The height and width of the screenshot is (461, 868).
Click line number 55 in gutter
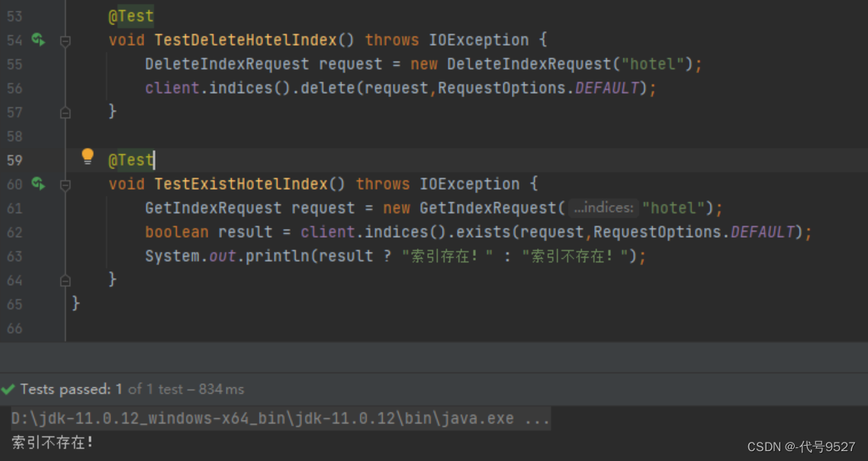(x=14, y=65)
